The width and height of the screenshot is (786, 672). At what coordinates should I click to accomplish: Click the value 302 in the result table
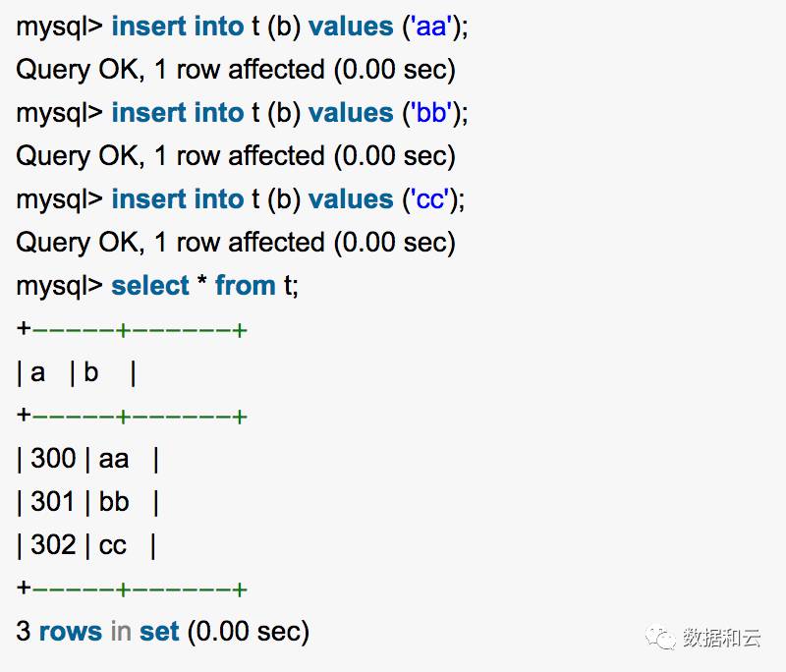click(x=53, y=545)
